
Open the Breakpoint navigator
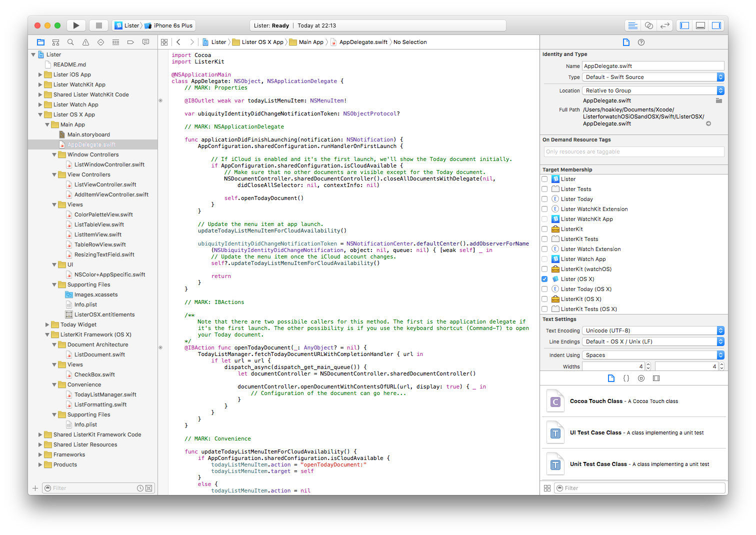click(130, 42)
